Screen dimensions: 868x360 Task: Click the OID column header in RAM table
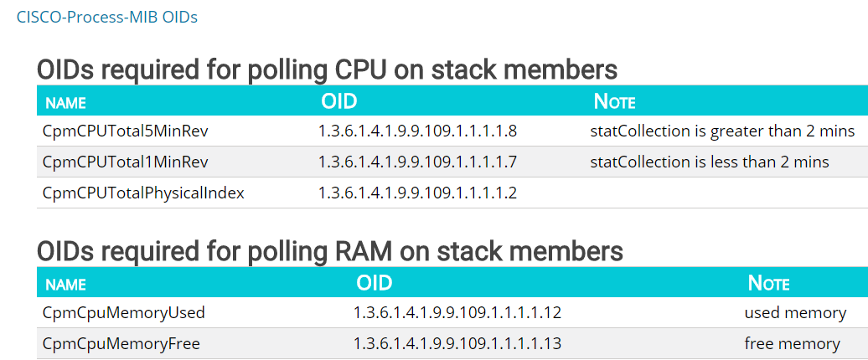[x=374, y=283]
